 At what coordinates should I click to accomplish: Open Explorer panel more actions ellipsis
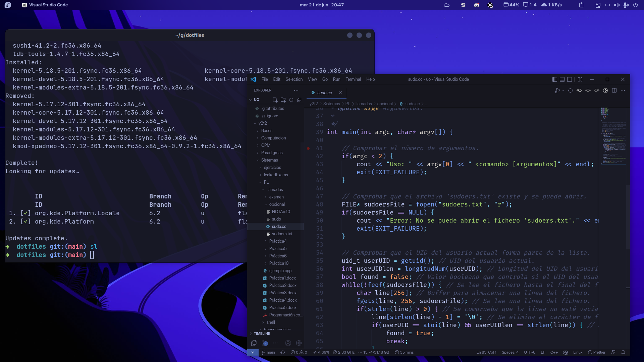pos(296,90)
